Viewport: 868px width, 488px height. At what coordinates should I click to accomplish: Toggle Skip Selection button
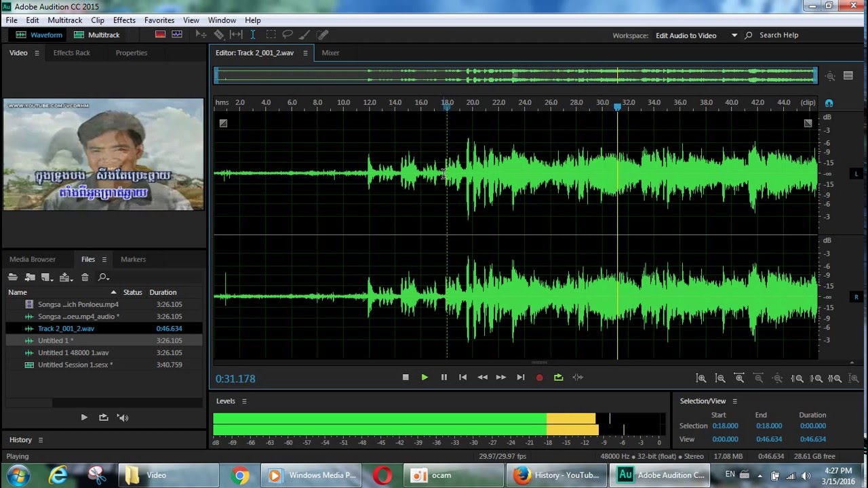click(578, 378)
